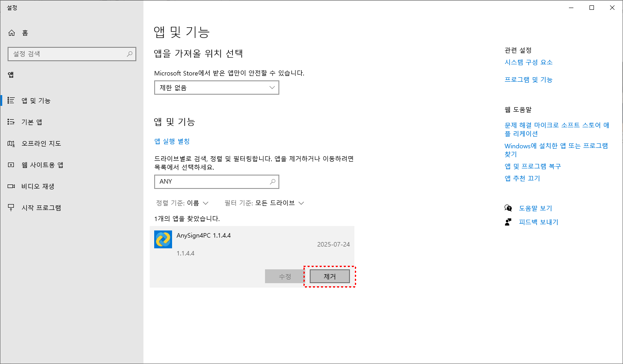This screenshot has width=623, height=364.
Task: Click the search magnifier in the app filter box
Action: tap(272, 182)
